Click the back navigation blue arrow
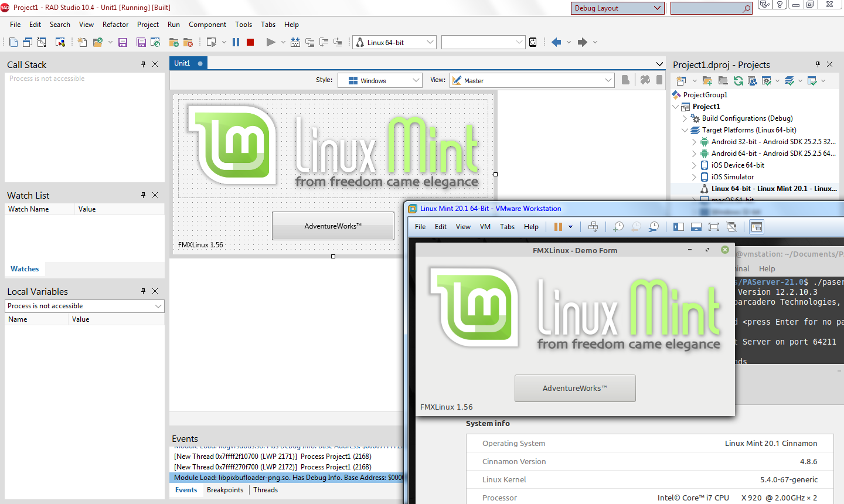Image resolution: width=844 pixels, height=504 pixels. point(556,42)
